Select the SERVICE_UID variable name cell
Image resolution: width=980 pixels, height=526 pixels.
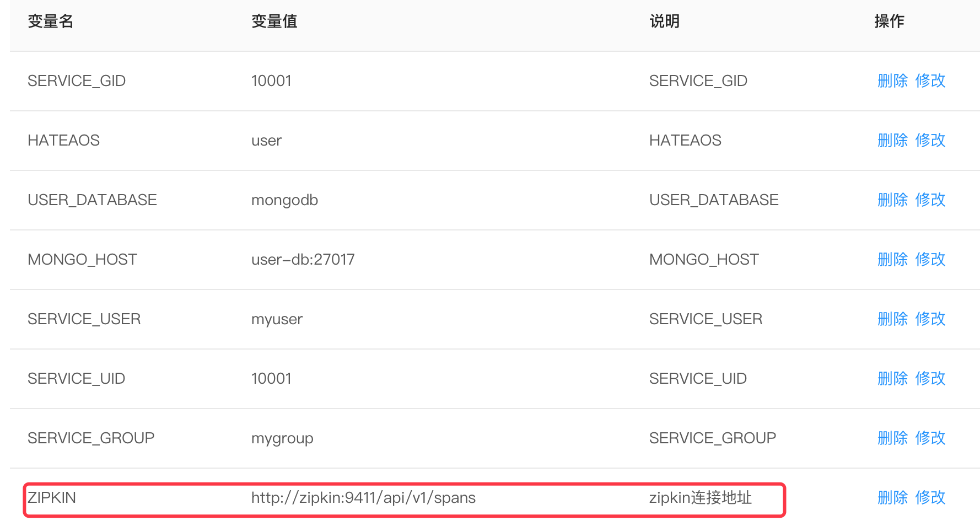click(76, 379)
